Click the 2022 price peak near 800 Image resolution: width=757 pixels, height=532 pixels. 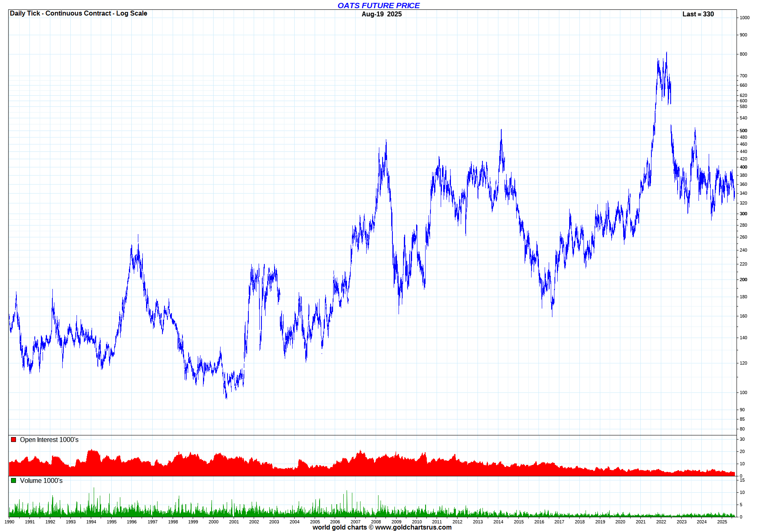(x=667, y=52)
